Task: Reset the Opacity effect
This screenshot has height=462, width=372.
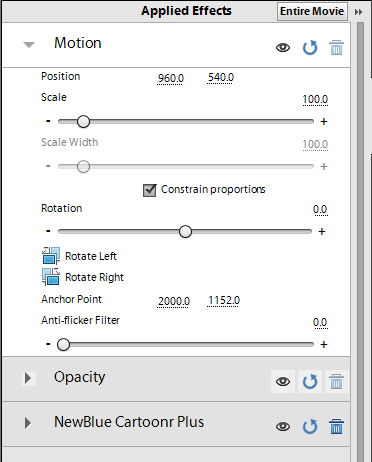Action: pyautogui.click(x=310, y=381)
